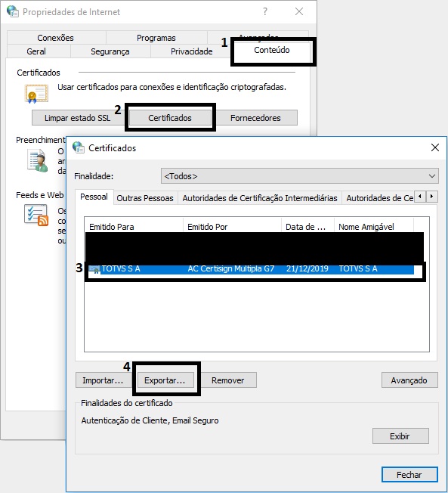
Task: Click the certificate ribbon icon under Certificados
Action: pyautogui.click(x=36, y=93)
